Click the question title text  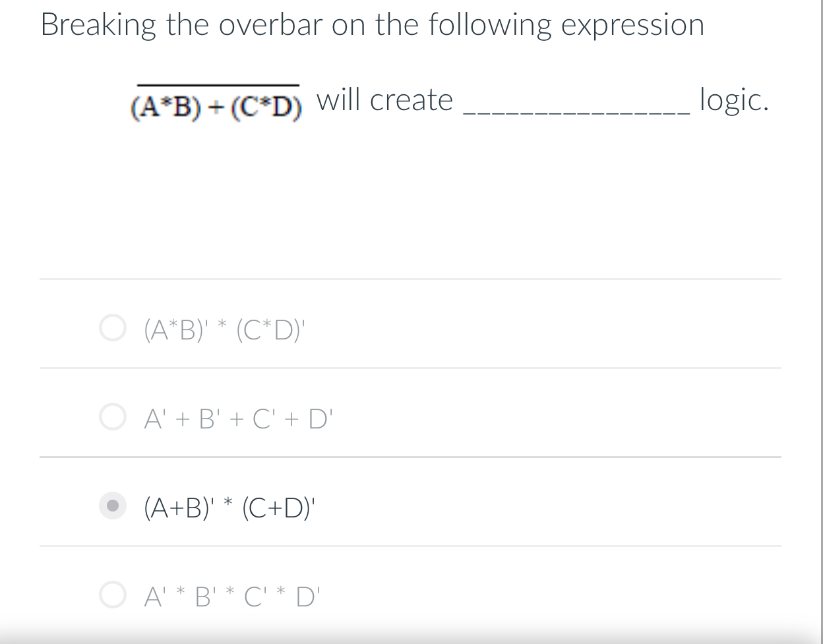click(373, 24)
